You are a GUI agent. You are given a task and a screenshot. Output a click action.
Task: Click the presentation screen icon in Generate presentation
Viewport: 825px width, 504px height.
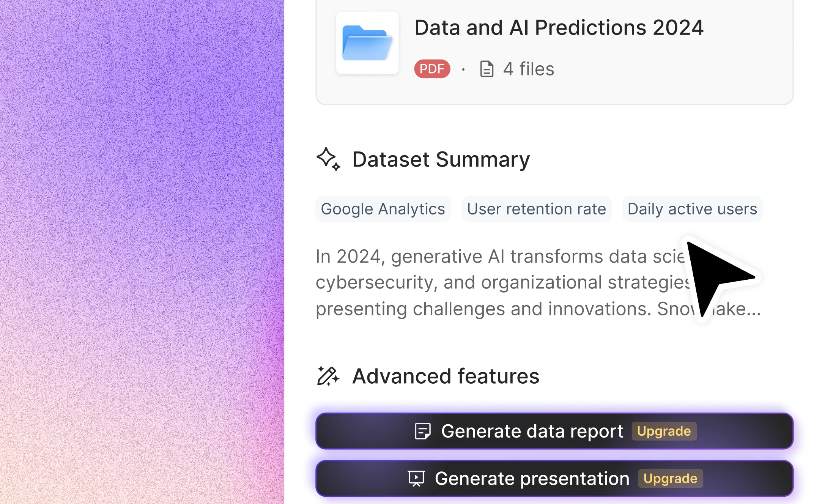pyautogui.click(x=416, y=479)
